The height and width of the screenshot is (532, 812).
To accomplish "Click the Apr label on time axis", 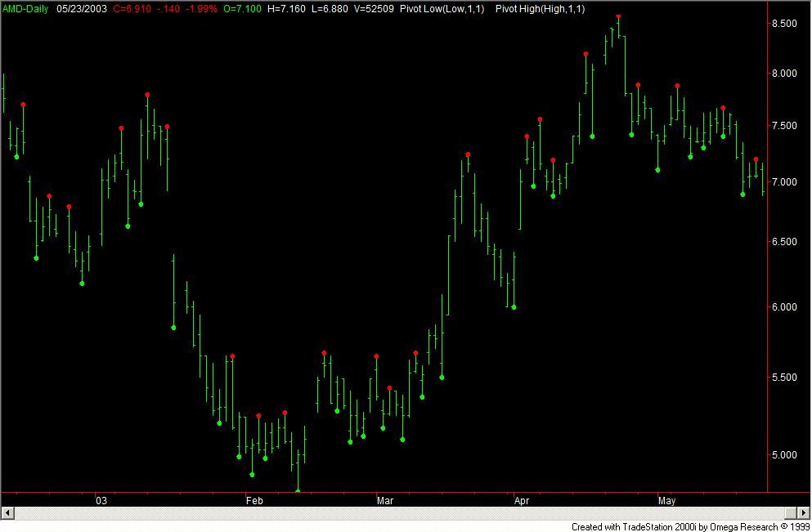I will pyautogui.click(x=523, y=500).
